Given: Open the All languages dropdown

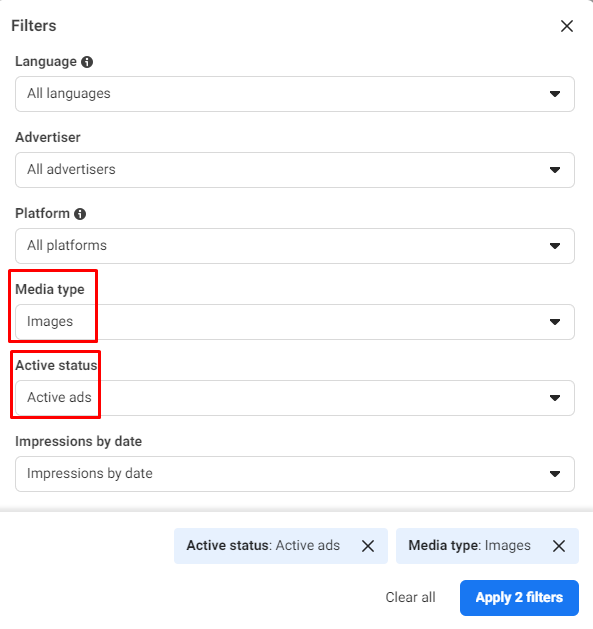Looking at the screenshot, I should point(295,94).
